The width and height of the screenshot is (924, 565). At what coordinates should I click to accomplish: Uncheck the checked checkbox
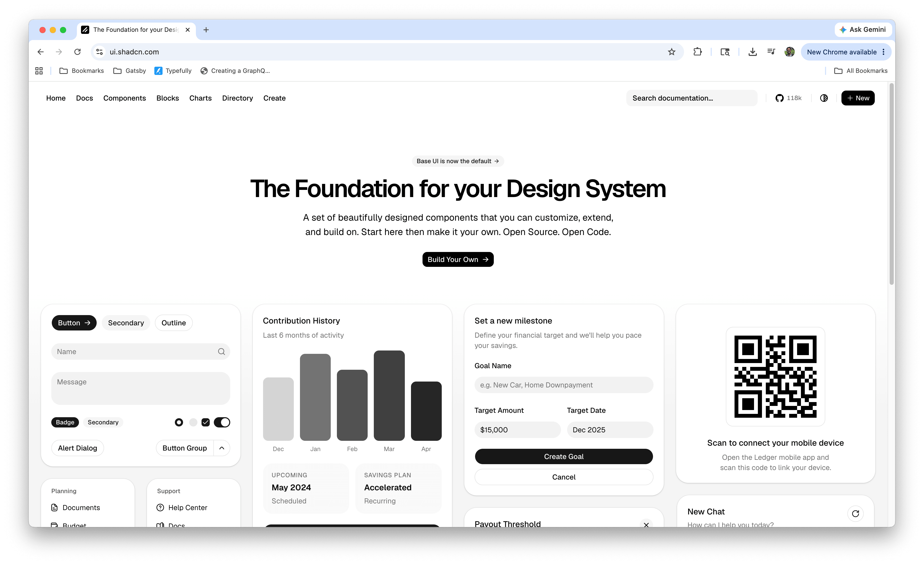click(x=206, y=422)
